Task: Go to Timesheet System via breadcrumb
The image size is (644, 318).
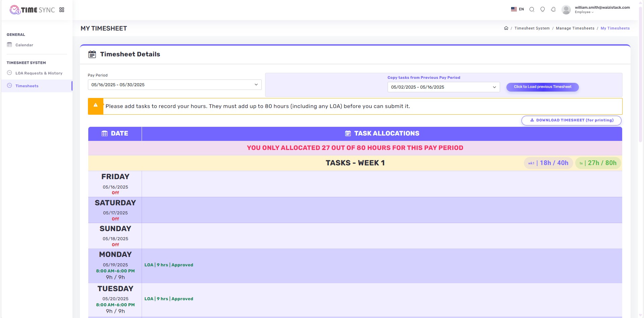Action: 532,28
